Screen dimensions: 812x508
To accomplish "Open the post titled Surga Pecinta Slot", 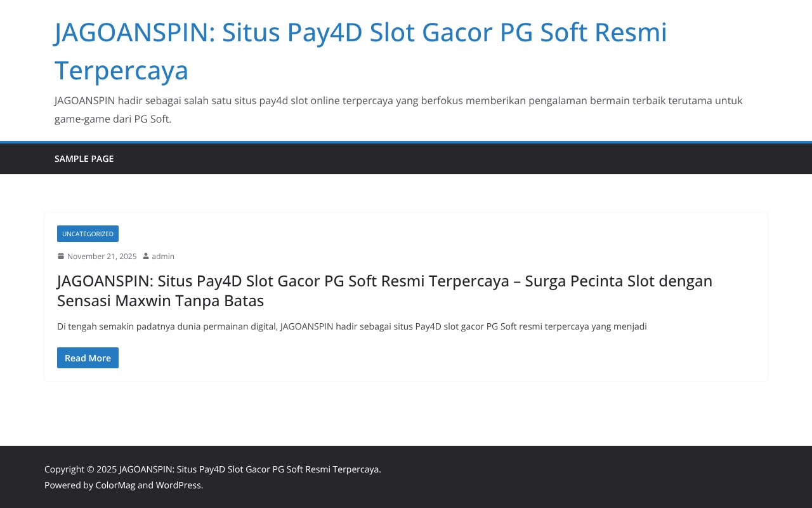I will point(384,291).
